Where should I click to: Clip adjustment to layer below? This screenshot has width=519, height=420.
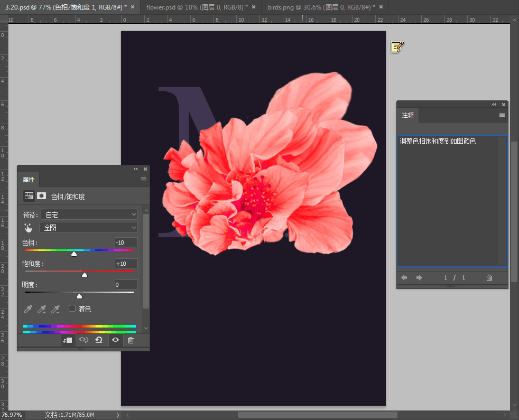coord(67,341)
